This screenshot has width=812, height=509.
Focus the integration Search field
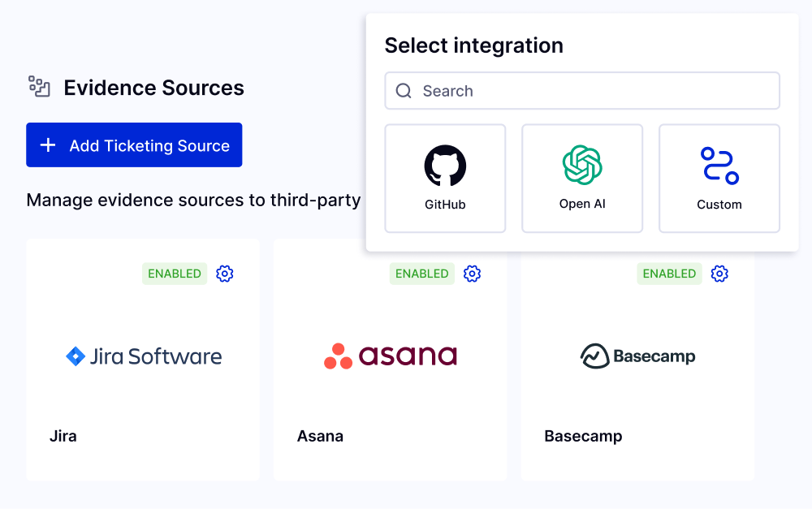(x=593, y=91)
